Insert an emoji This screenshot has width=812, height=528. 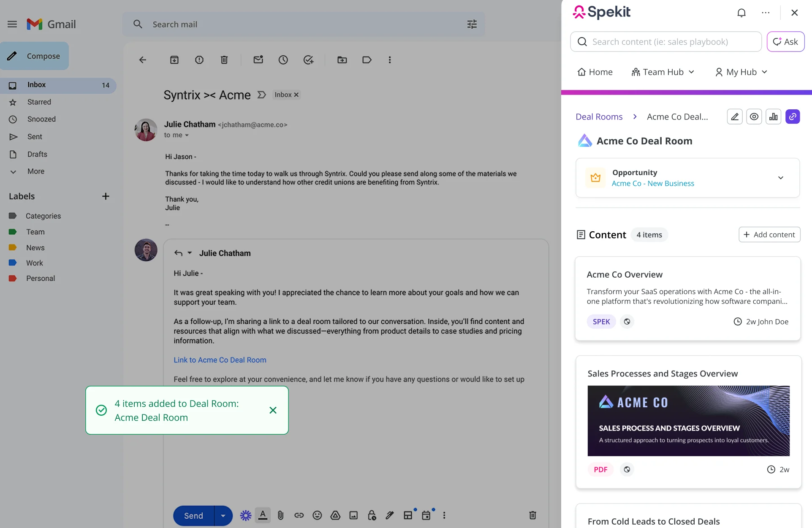317,515
